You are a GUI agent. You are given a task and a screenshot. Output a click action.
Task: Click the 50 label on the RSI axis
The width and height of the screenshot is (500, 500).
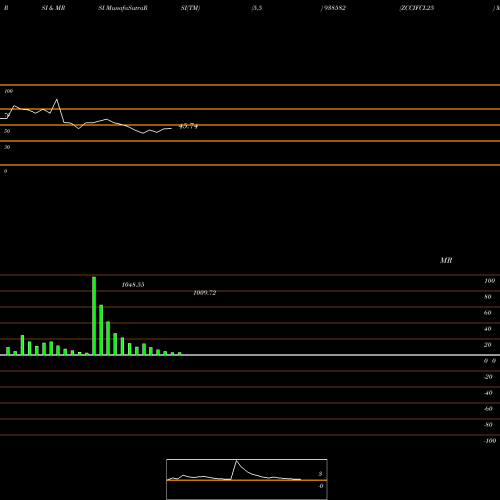click(7, 131)
